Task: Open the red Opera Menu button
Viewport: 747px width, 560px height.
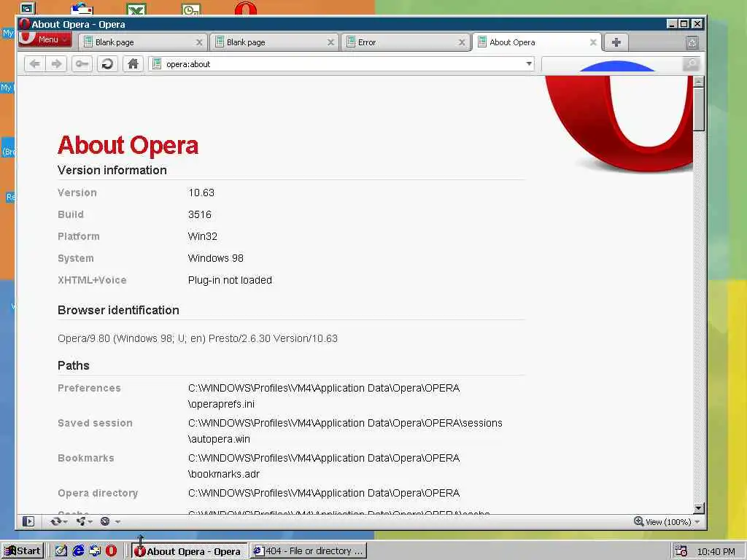Action: pyautogui.click(x=44, y=39)
